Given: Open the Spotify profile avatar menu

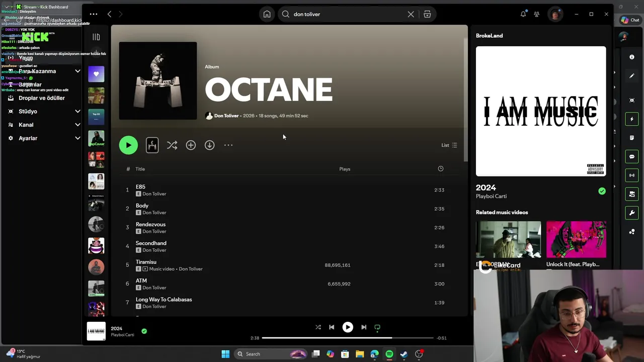Looking at the screenshot, I should 555,14.
